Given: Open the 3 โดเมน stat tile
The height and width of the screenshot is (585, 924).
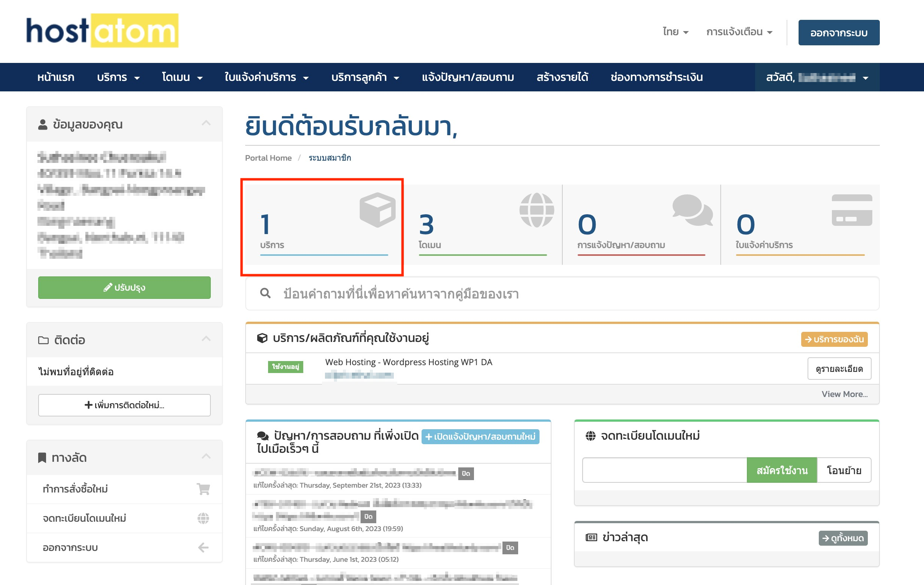Looking at the screenshot, I should [x=483, y=225].
